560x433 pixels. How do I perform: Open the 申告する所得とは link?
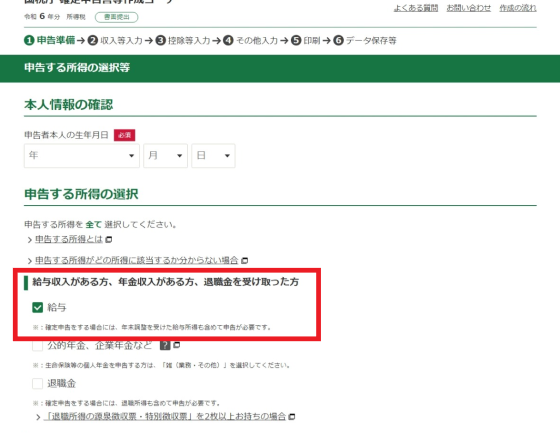pos(69,239)
